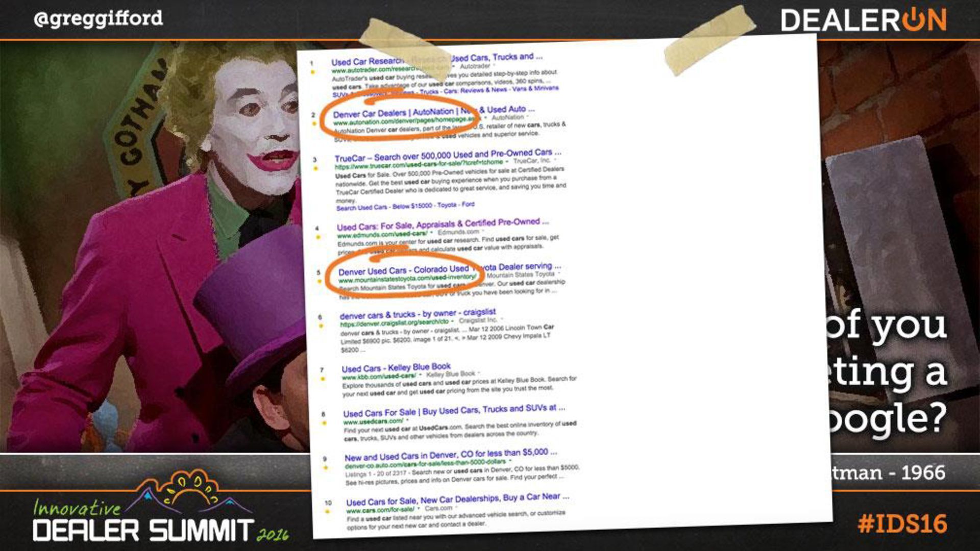Click the @greggifford Twitter handle

click(x=98, y=18)
